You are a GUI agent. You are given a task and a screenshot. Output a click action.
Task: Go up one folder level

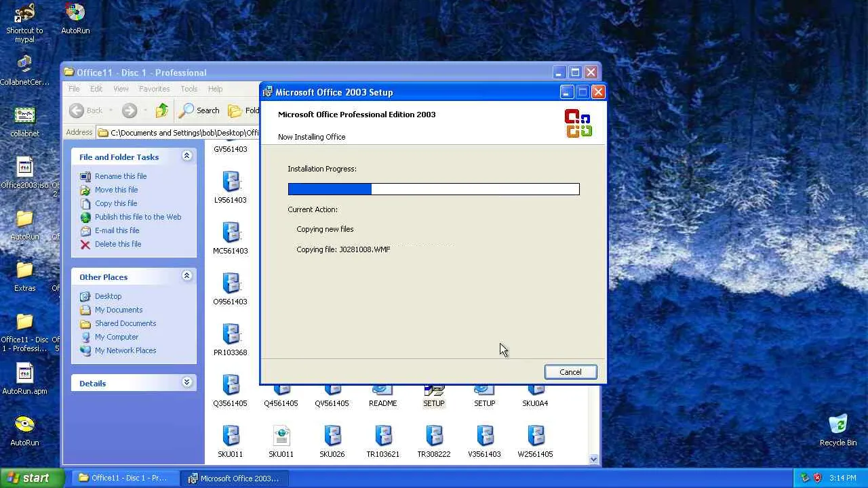pos(161,110)
